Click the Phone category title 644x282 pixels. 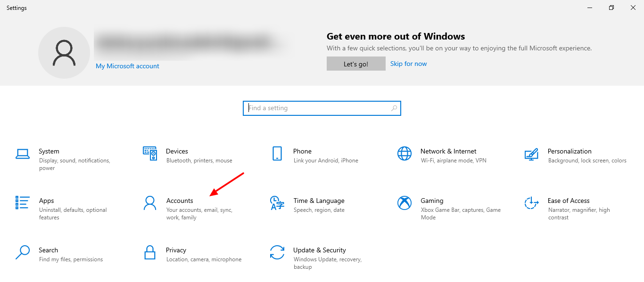302,151
